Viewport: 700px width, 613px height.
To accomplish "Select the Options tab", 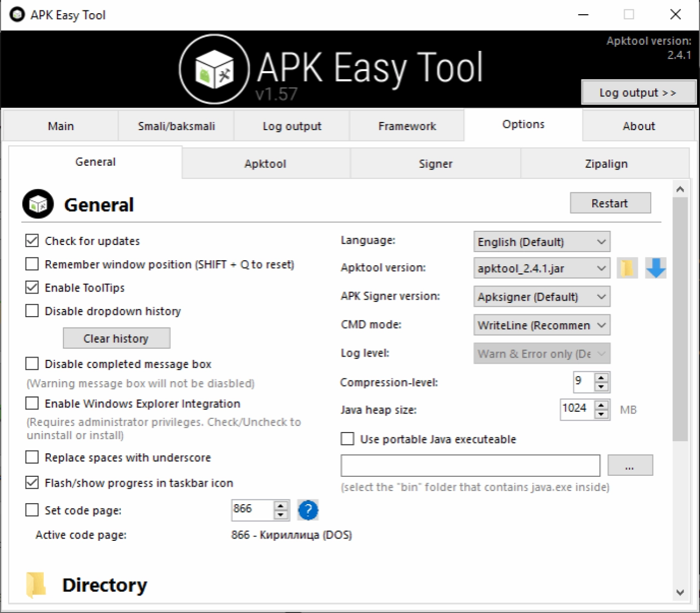I will click(x=523, y=124).
